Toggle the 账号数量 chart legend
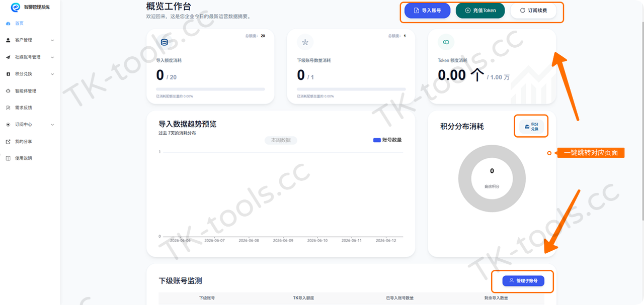Screen dimensions: 644x305 point(387,140)
